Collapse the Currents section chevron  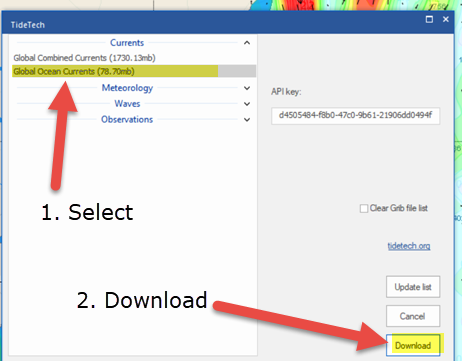click(247, 43)
